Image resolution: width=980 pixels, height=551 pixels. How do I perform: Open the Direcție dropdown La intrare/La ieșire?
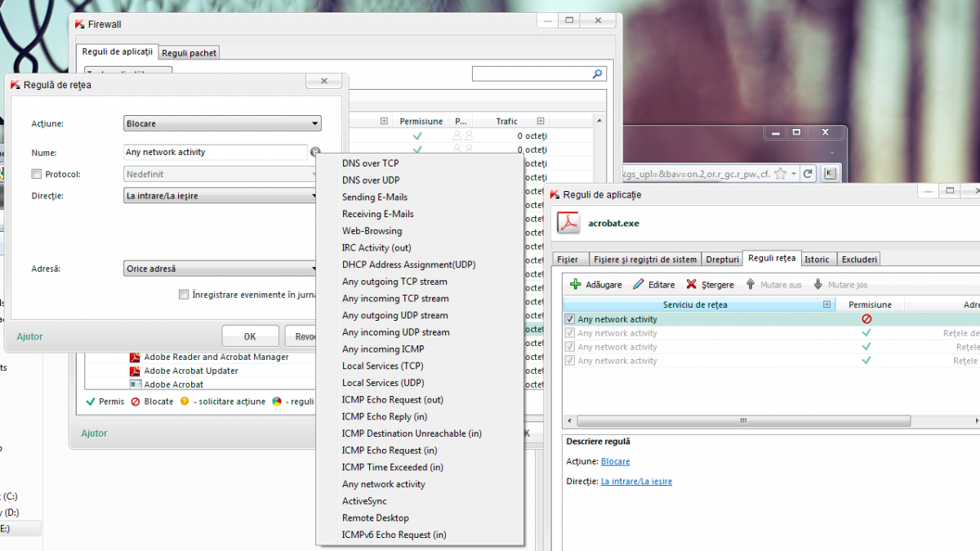tap(222, 196)
